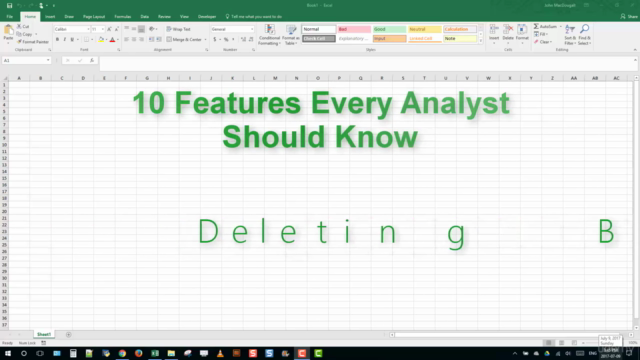The width and height of the screenshot is (640, 360).
Task: Add a new sheet with plus icon
Action: [69, 335]
